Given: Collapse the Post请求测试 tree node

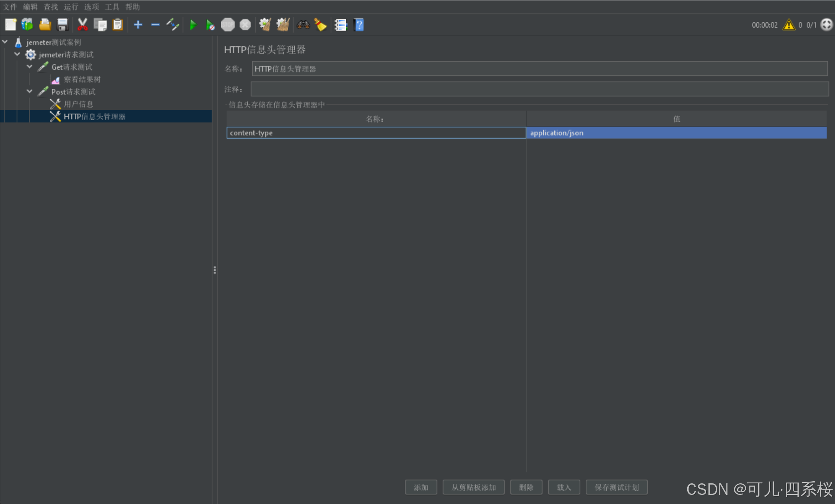Looking at the screenshot, I should click(30, 92).
